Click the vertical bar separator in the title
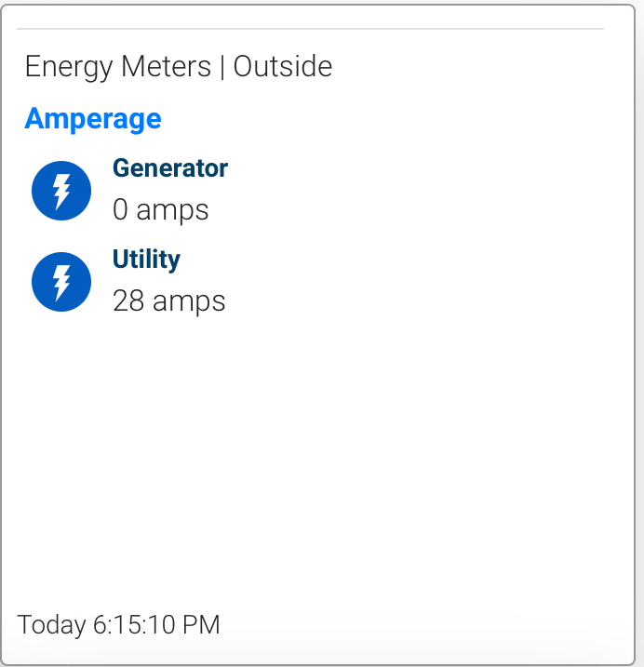The image size is (644, 667). click(x=222, y=67)
